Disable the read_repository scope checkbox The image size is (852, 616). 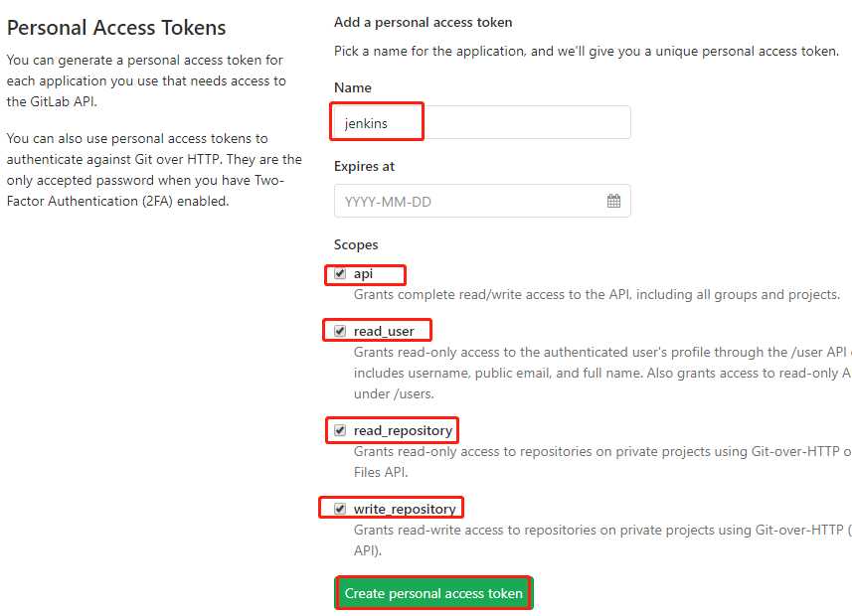pos(340,430)
